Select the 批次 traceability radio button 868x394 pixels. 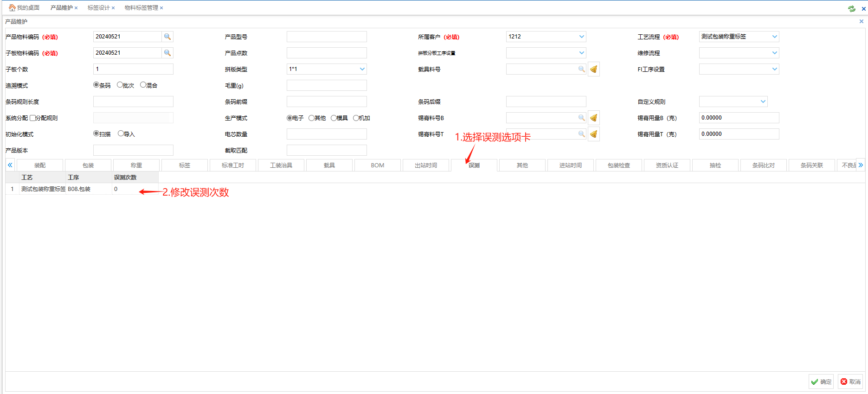120,85
